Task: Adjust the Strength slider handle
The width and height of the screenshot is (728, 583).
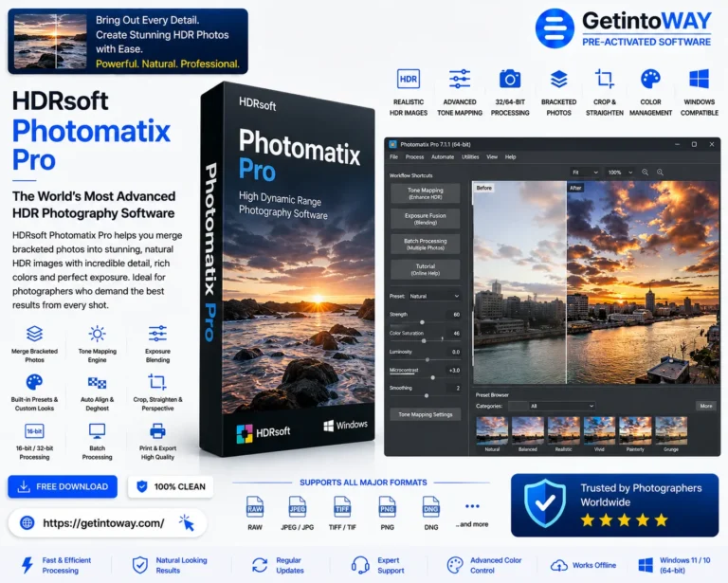Action: point(422,322)
